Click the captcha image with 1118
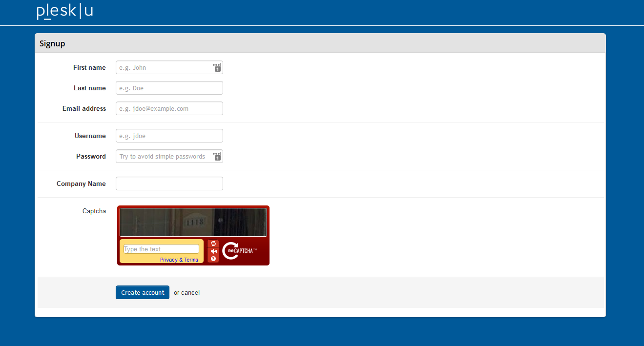 tap(193, 222)
